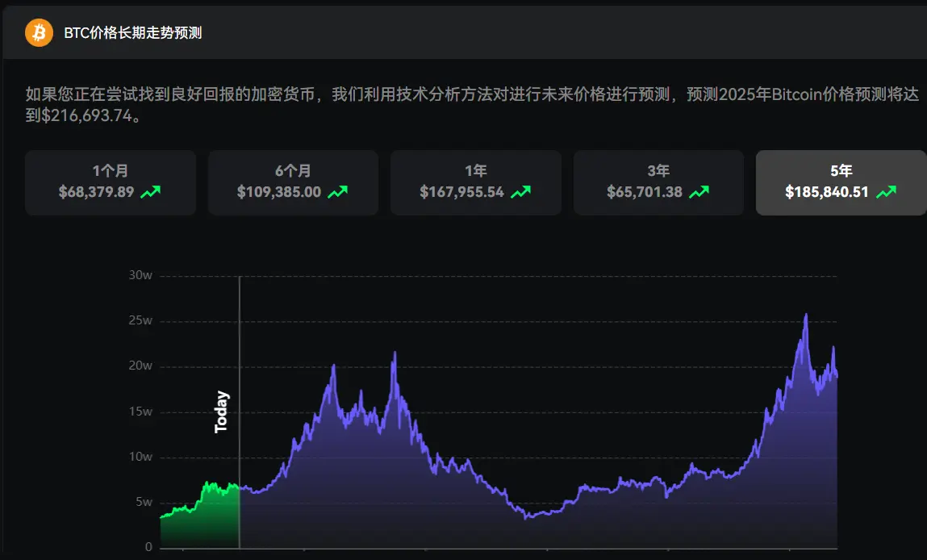The image size is (927, 560).
Task: Click the 10w y-axis label
Action: (140, 457)
